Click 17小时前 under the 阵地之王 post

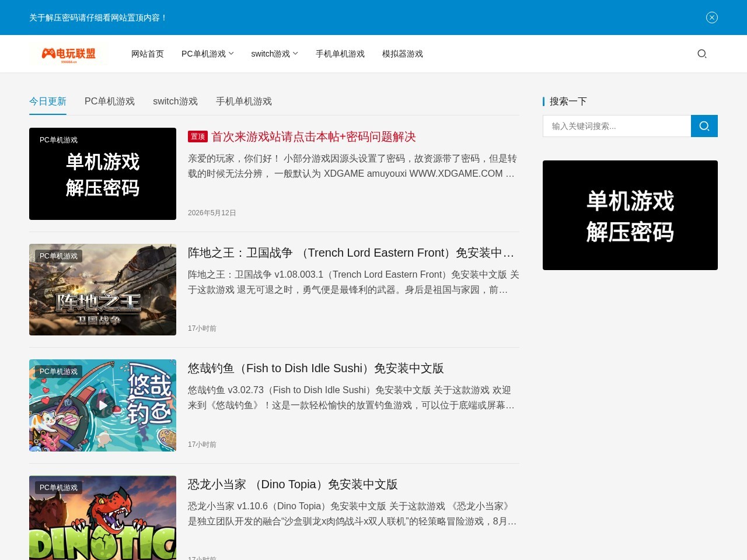[202, 328]
